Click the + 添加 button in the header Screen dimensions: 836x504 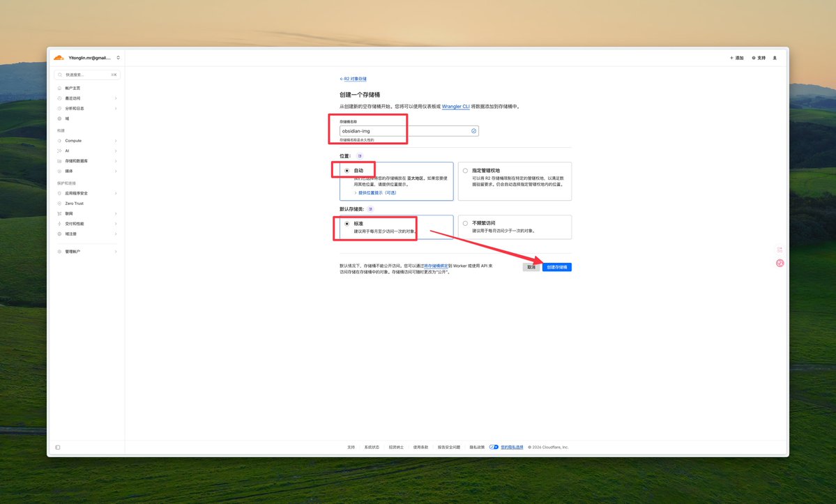tap(737, 58)
